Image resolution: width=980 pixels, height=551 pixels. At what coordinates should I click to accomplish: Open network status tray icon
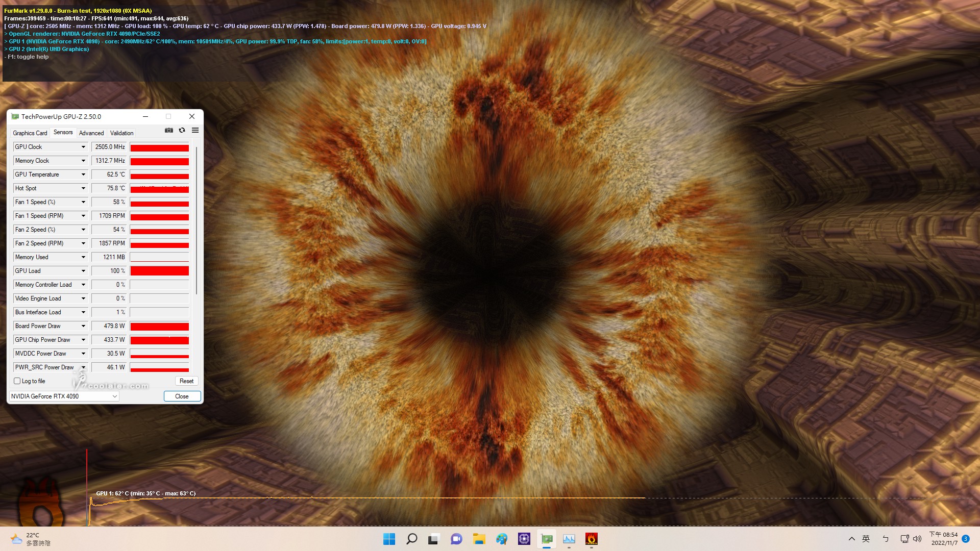[x=904, y=539]
